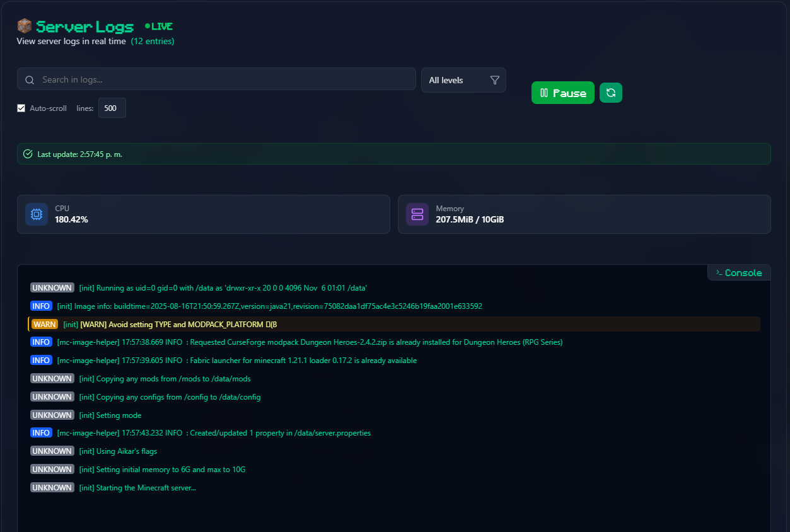Open the All levels filter dropdown

point(463,80)
